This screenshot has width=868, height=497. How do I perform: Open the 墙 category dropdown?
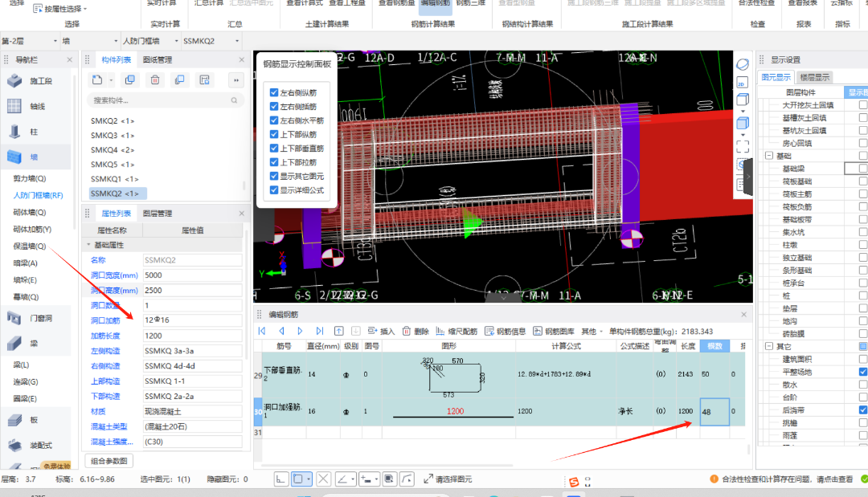coord(116,41)
